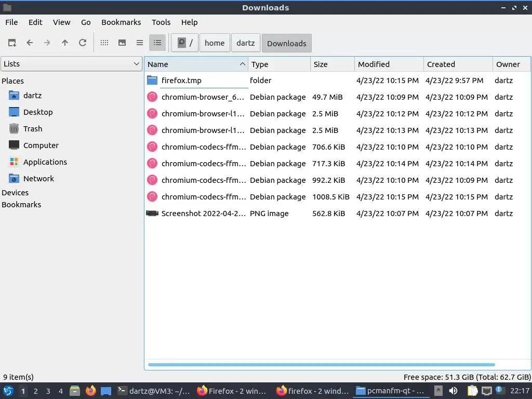Viewport: 532px width, 399px height.
Task: Click the show desktop taskbar icon
Action: [x=106, y=391]
